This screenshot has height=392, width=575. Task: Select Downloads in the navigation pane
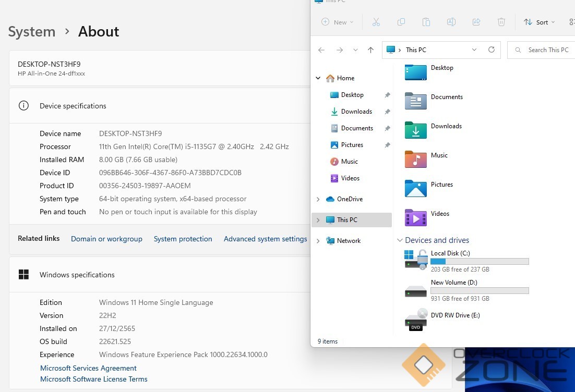tap(356, 112)
